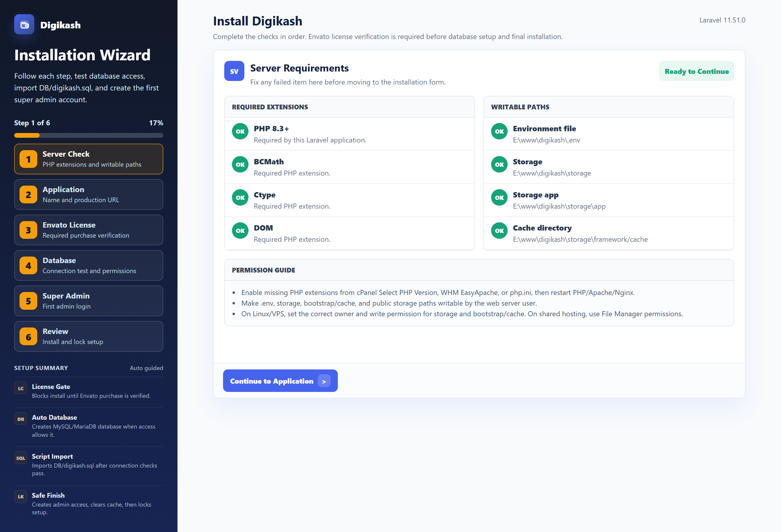Click the Server Requirements heading

pos(299,68)
